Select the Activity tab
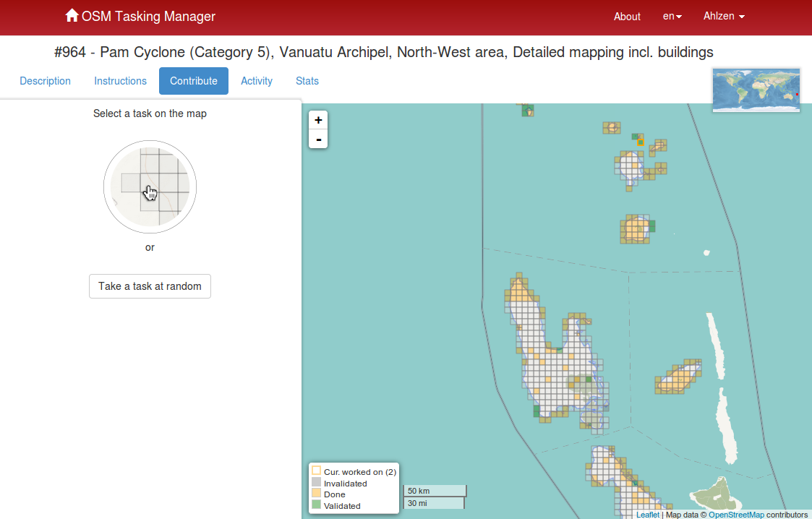 coord(257,81)
